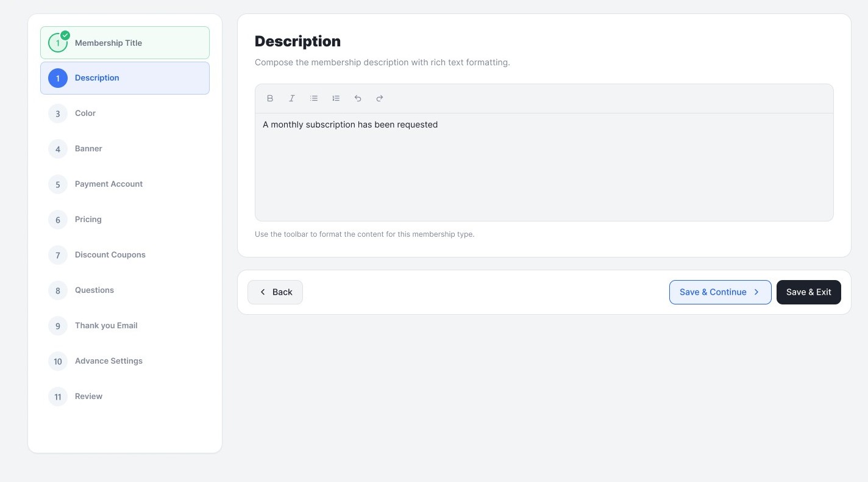Image resolution: width=868 pixels, height=482 pixels.
Task: Click the step 5 circle for Payment Account
Action: [58, 184]
